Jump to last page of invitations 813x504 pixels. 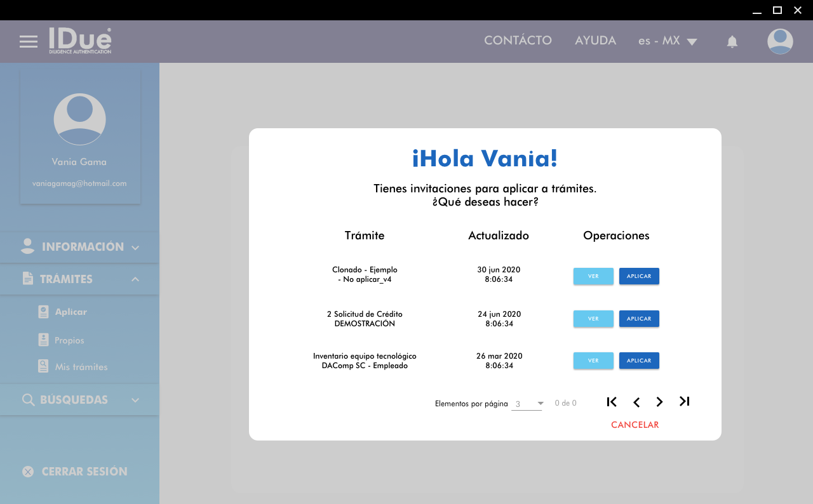point(684,402)
